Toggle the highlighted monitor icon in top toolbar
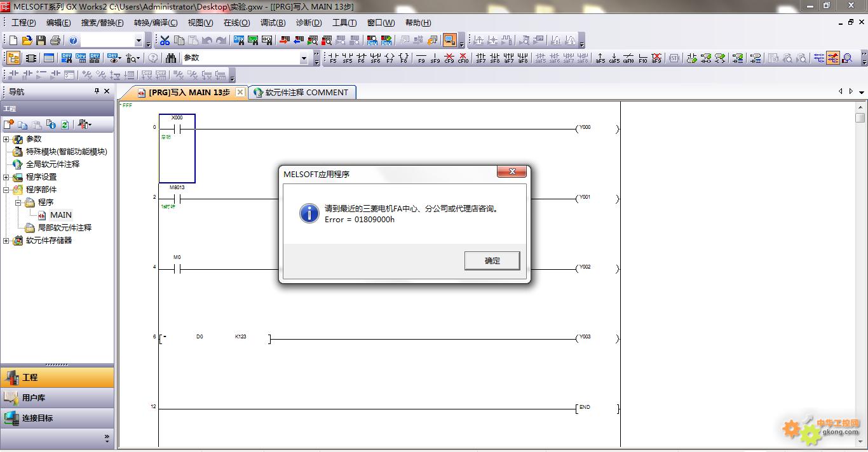The height and width of the screenshot is (452, 868). (449, 41)
